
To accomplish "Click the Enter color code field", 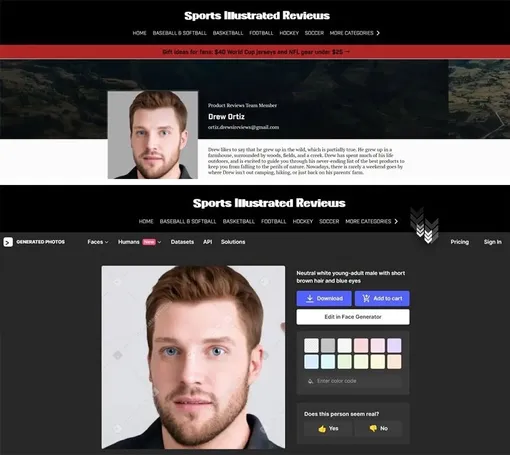I will click(x=353, y=381).
